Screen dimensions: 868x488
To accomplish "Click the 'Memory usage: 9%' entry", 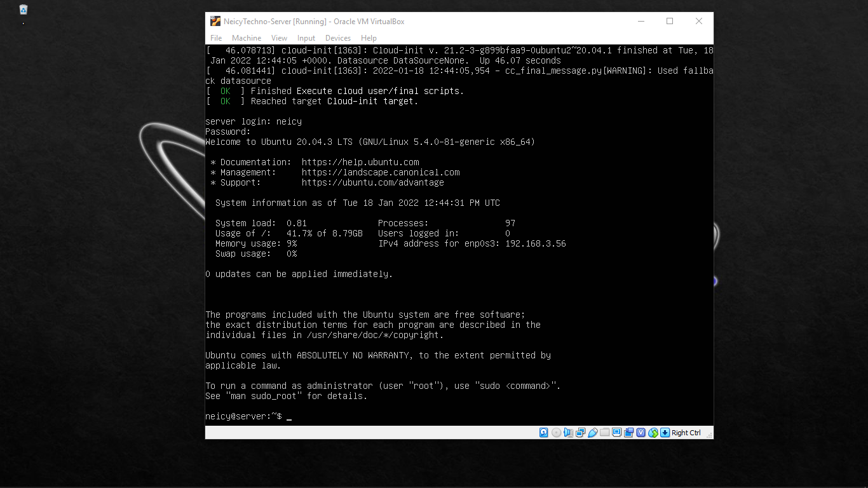I will click(x=256, y=243).
